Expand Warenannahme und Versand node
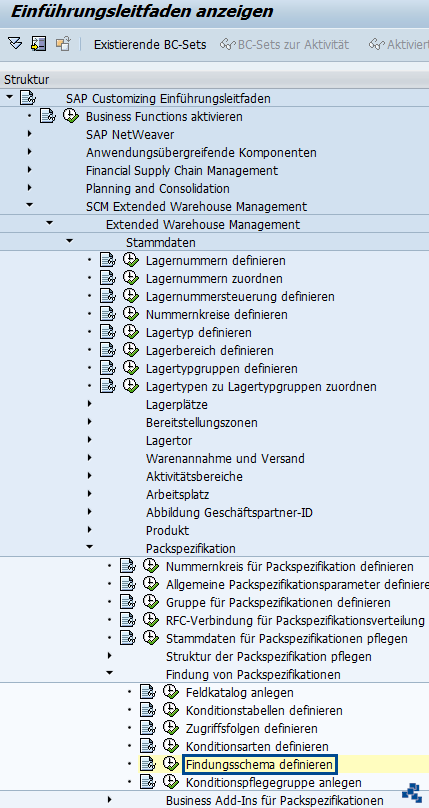 tap(90, 458)
